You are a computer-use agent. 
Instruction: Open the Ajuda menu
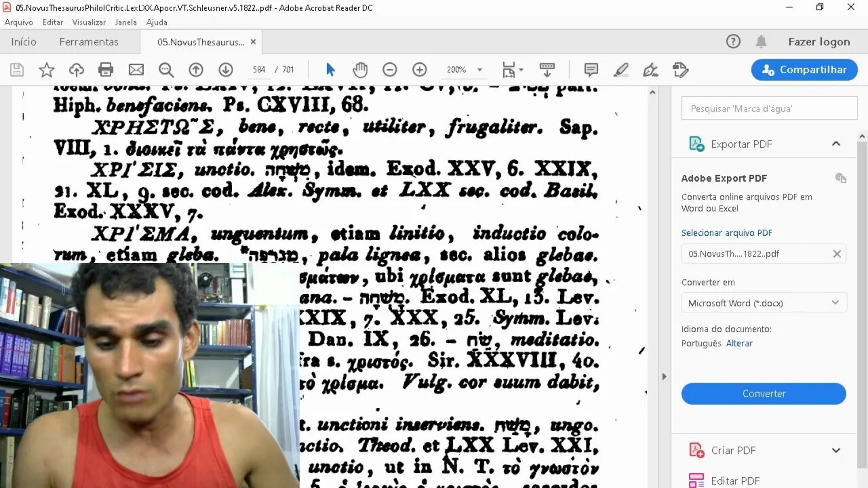[x=157, y=22]
